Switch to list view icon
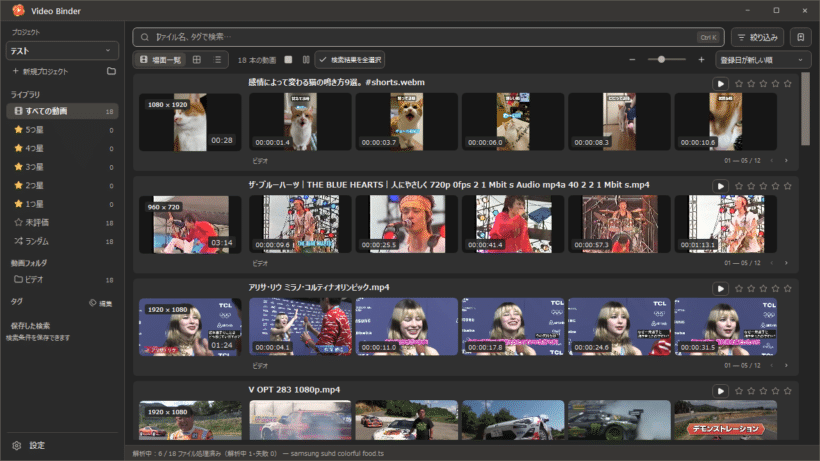Image resolution: width=820 pixels, height=461 pixels. pos(218,60)
